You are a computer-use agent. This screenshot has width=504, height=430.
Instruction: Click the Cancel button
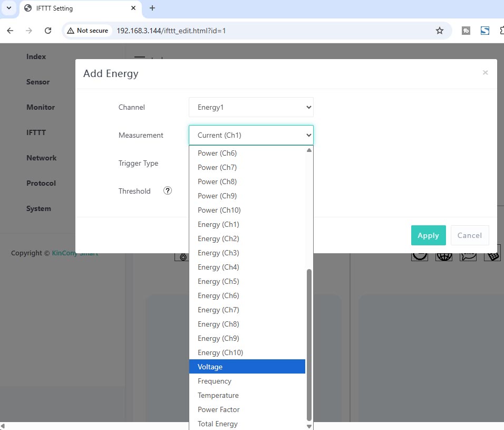[469, 235]
